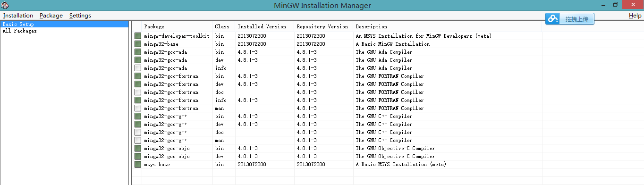Toggle checkbox for mingw32-gcc-objc dev

[x=137, y=156]
